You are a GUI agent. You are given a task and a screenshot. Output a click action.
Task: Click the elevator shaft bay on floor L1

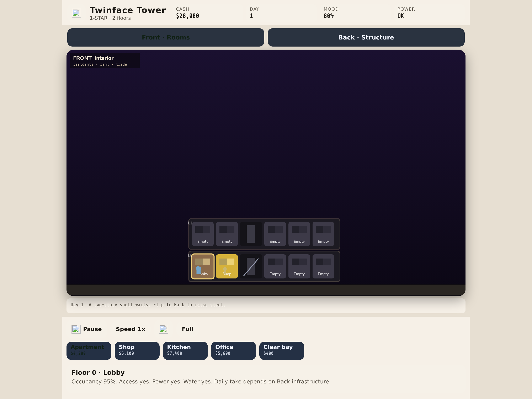pos(251,234)
